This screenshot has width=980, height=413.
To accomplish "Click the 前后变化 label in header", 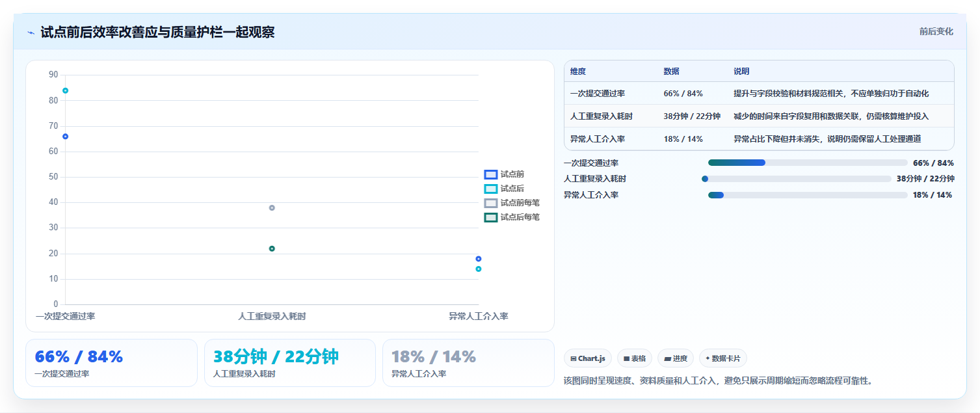I will [x=936, y=31].
